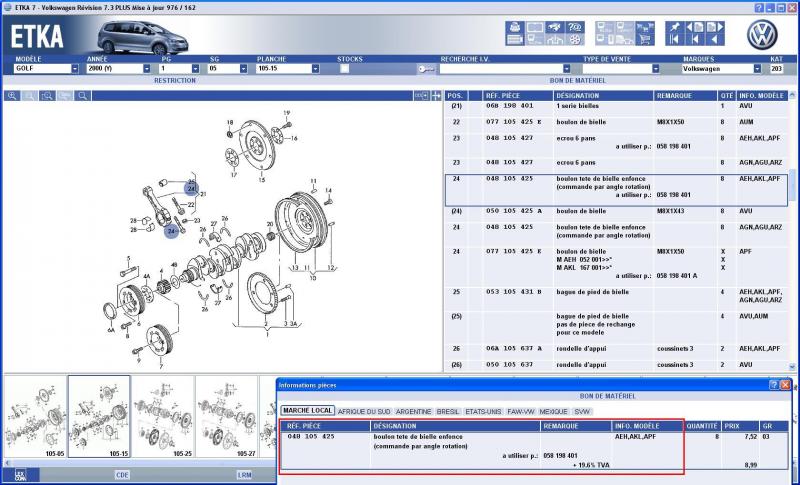
Task: Open thumbnail plate 105-05
Action: click(x=36, y=417)
